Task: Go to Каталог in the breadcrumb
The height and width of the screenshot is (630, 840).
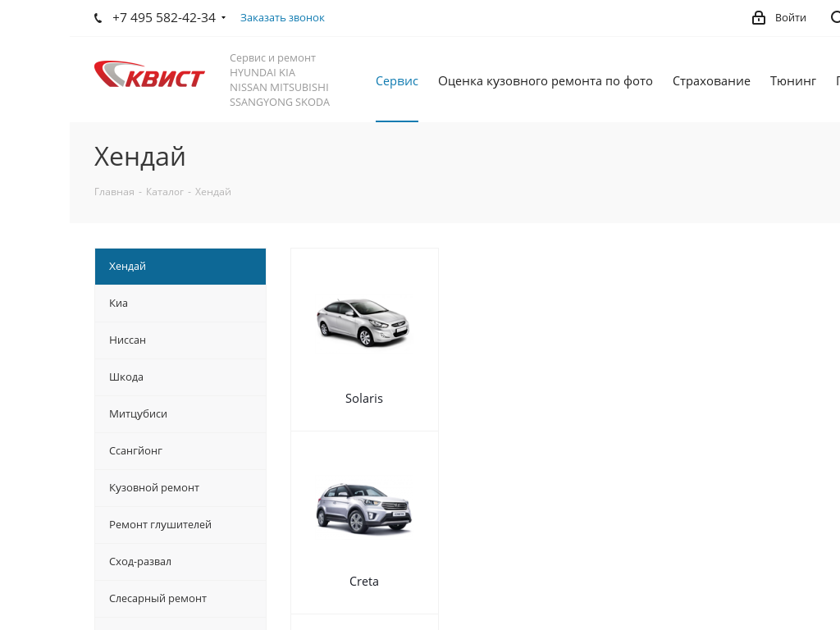Action: [164, 192]
